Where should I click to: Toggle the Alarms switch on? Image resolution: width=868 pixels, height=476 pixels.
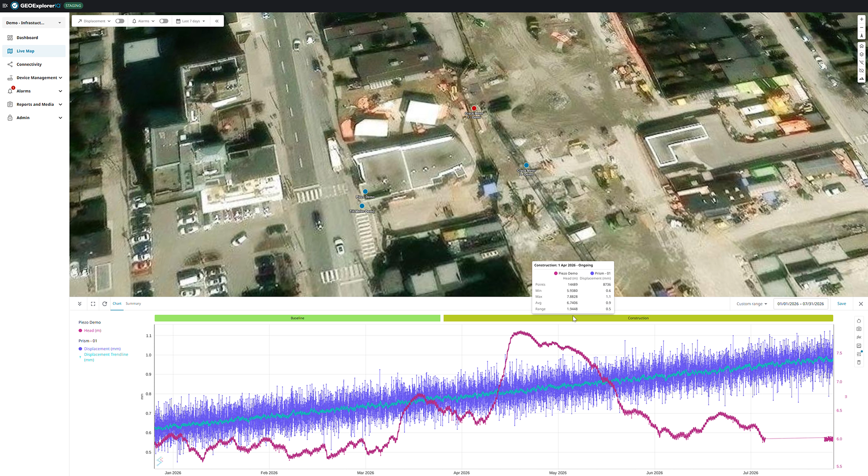164,21
